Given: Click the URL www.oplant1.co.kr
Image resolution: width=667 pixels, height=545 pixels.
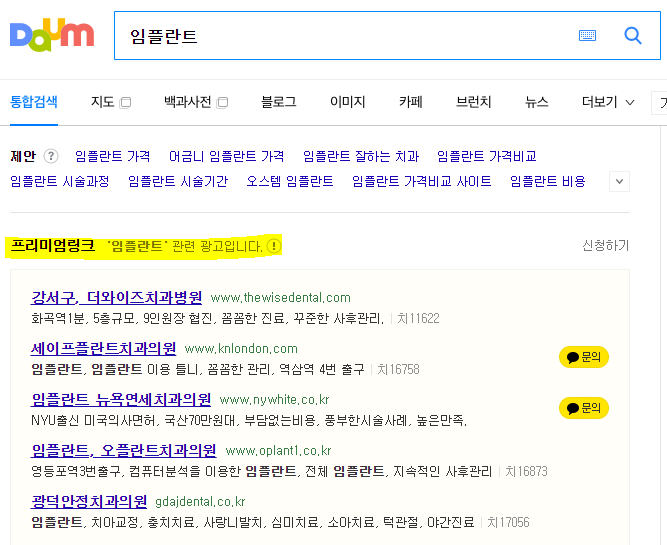Looking at the screenshot, I should tap(278, 451).
